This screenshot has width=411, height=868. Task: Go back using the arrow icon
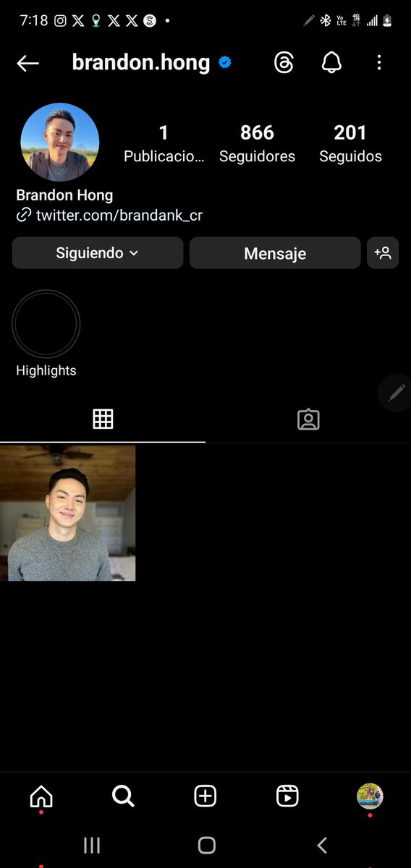pyautogui.click(x=27, y=64)
